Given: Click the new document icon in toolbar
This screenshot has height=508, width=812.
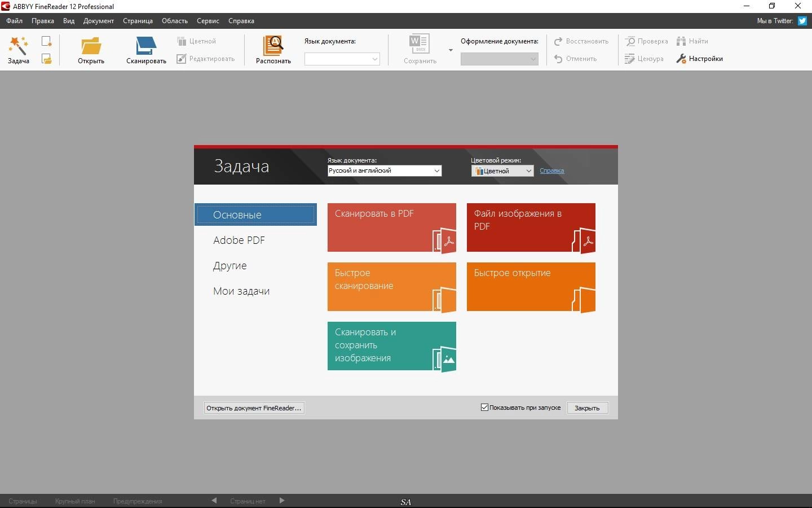Looking at the screenshot, I should 47,41.
